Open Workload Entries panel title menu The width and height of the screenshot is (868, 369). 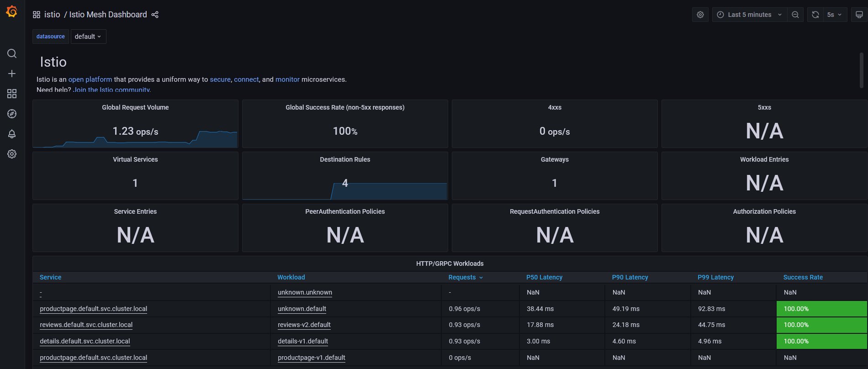[x=764, y=159]
